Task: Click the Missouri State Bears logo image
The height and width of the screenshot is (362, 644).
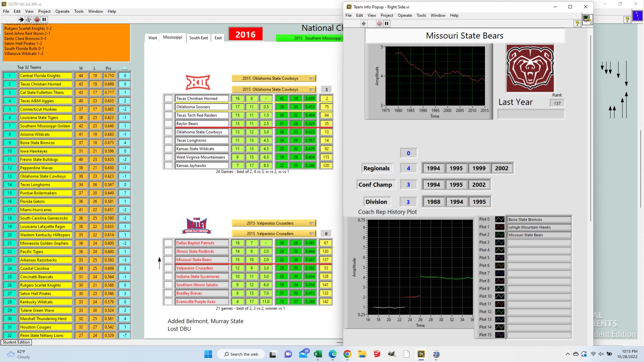Action: (530, 68)
